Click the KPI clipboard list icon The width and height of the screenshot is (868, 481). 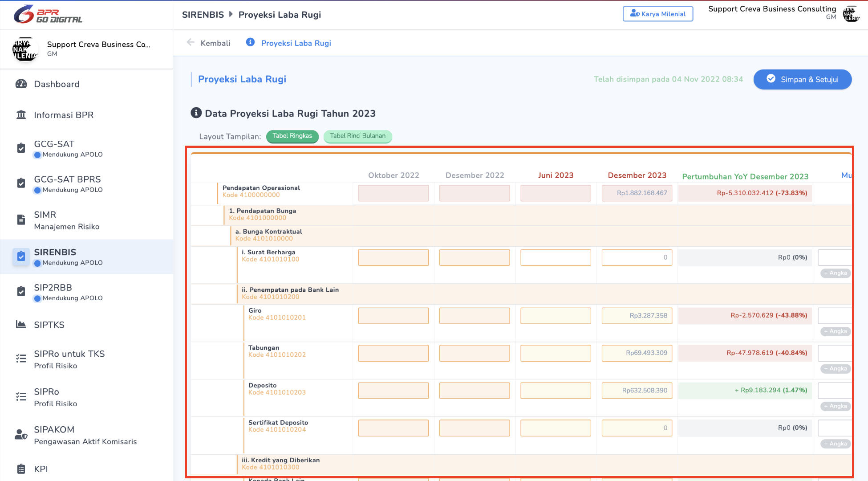point(21,469)
